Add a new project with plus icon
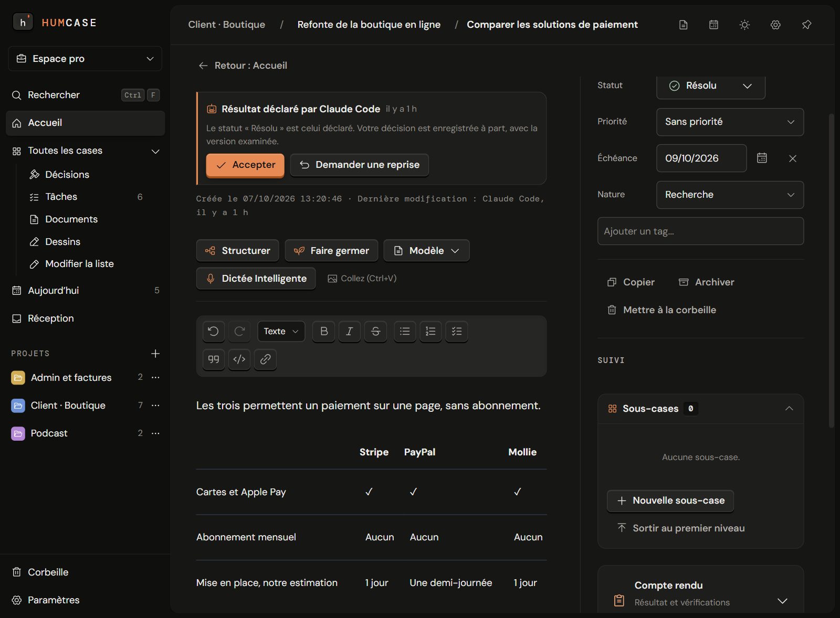The width and height of the screenshot is (840, 618). pos(155,354)
